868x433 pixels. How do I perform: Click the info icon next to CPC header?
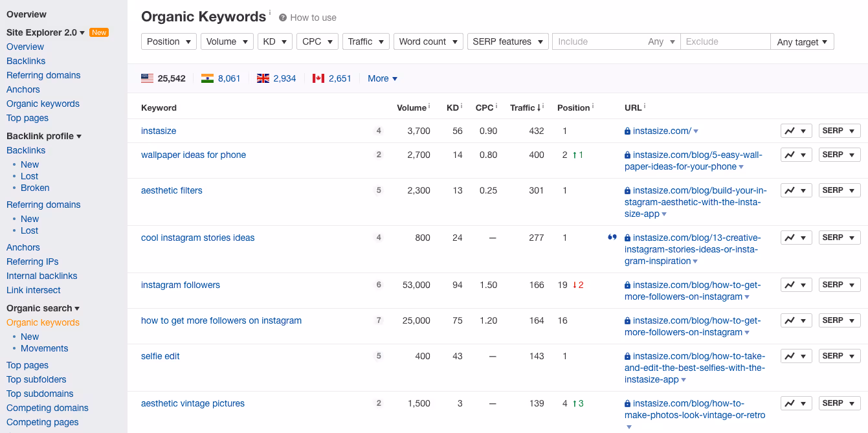coord(496,106)
